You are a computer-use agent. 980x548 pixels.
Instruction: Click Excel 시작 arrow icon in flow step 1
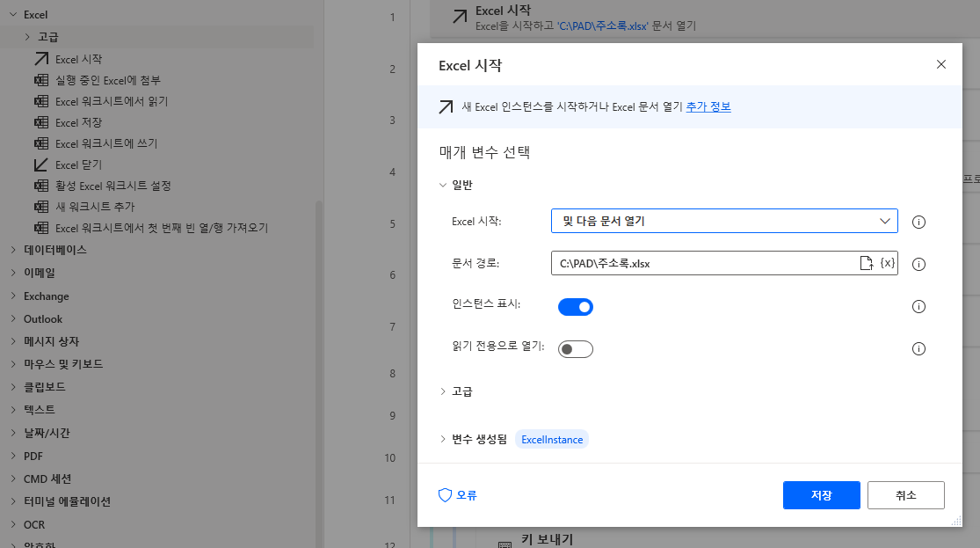(460, 17)
